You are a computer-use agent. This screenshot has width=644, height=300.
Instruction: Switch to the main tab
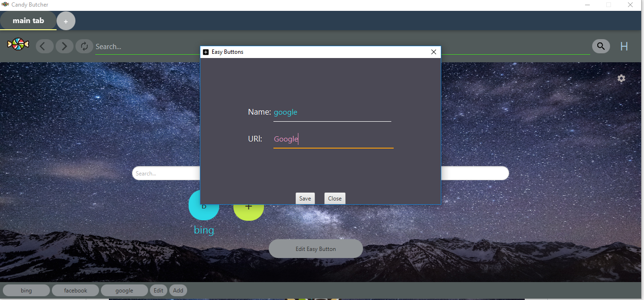[27, 20]
